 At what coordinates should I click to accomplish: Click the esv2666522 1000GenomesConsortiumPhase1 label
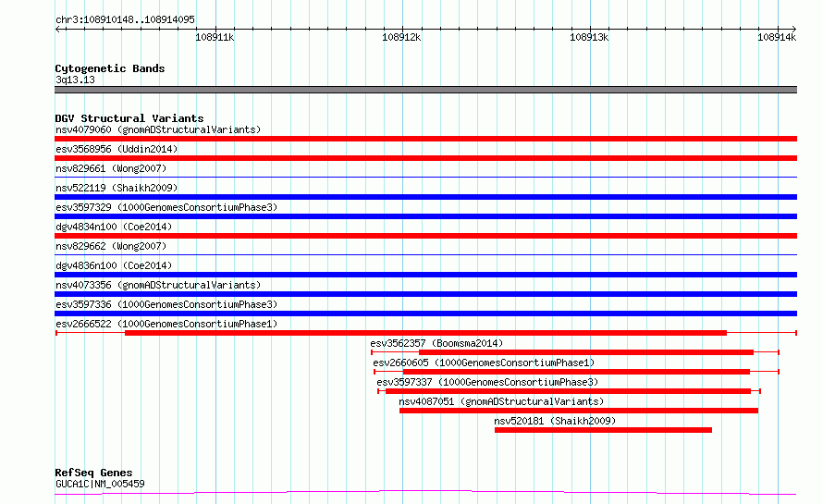pos(166,324)
